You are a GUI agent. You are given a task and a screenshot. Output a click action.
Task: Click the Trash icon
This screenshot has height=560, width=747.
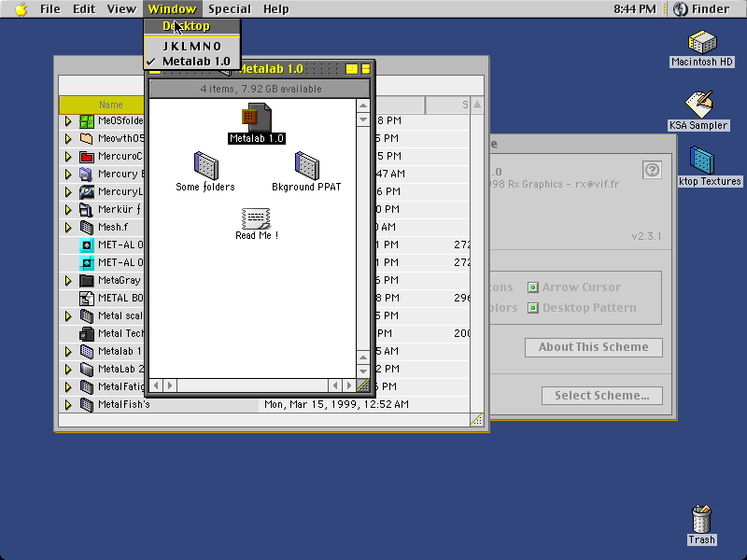[x=701, y=519]
